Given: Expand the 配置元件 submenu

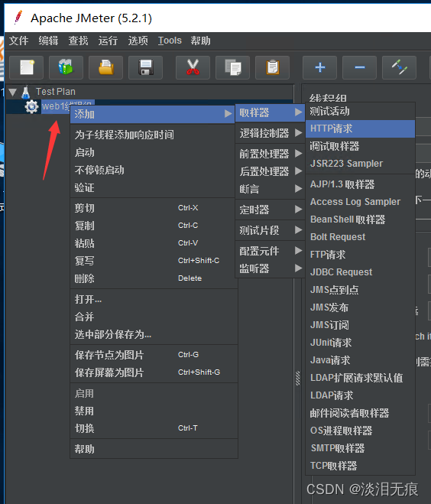Looking at the screenshot, I should coord(270,251).
